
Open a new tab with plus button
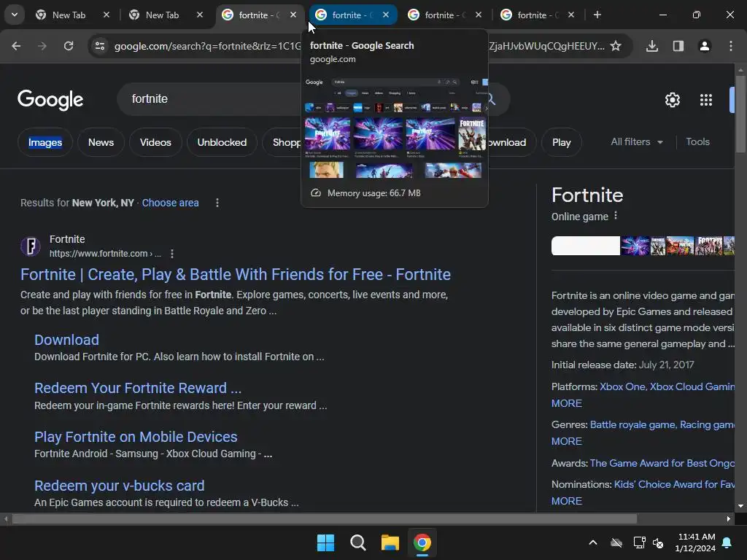(x=597, y=15)
